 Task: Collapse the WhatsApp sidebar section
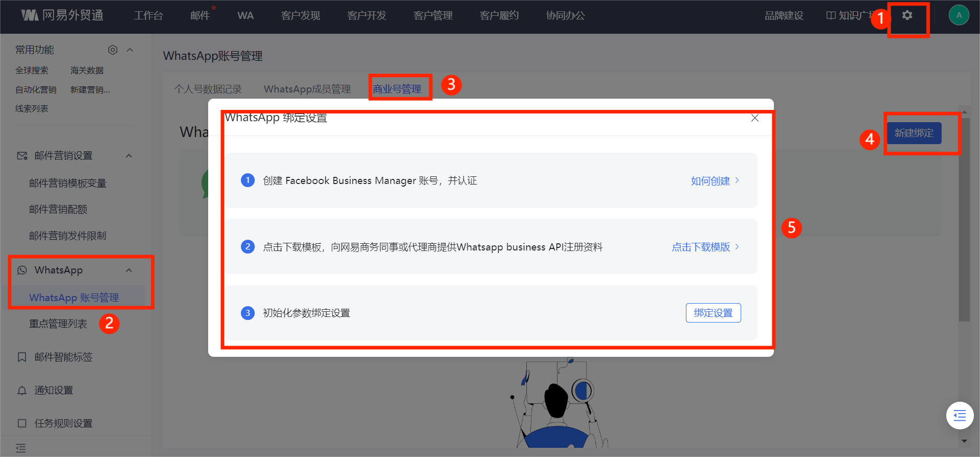point(129,270)
